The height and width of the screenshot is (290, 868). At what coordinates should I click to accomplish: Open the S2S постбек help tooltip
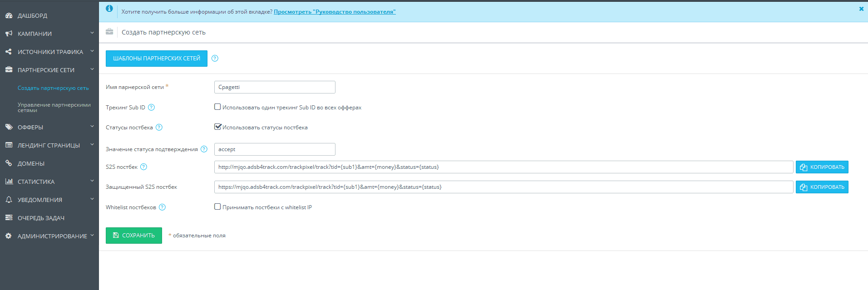pyautogui.click(x=143, y=167)
